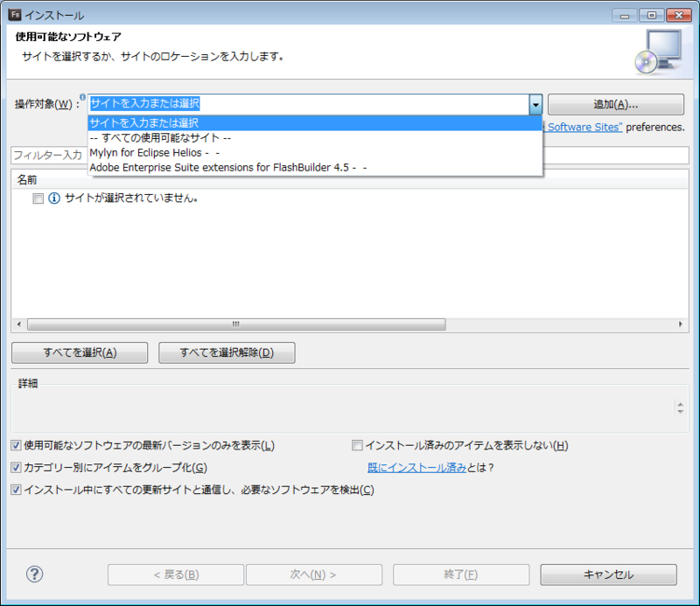Select サイトを入力または選択 in dropdown list
The height and width of the screenshot is (606, 700).
click(315, 122)
